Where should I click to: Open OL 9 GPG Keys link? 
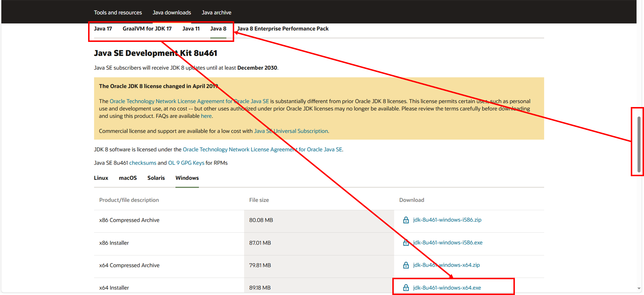click(x=186, y=163)
